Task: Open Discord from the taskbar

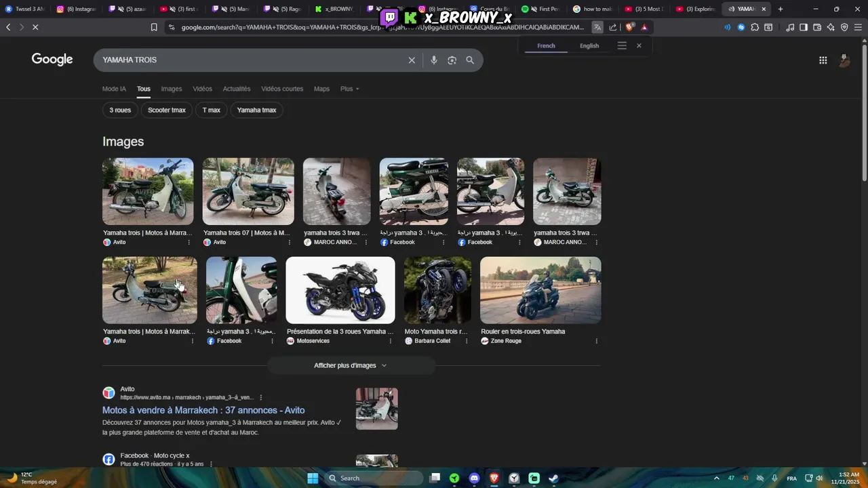Action: tap(474, 478)
